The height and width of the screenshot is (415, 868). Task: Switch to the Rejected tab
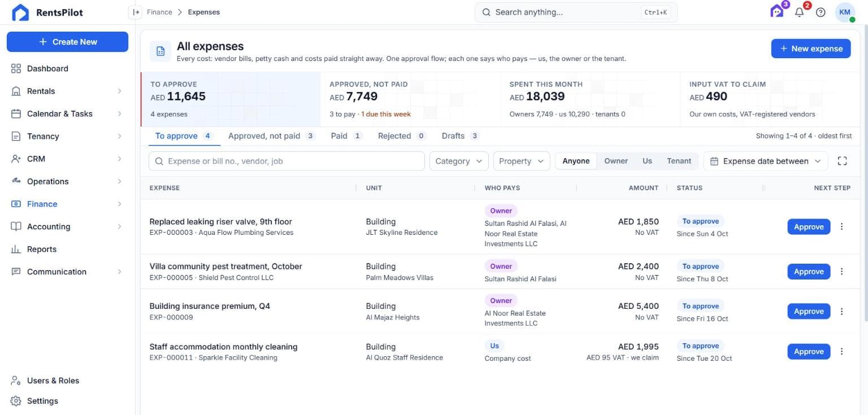pos(402,136)
